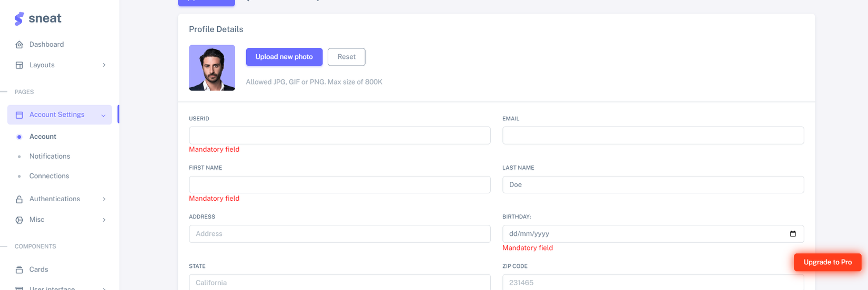Click Upload new photo button
This screenshot has height=290, width=868.
point(284,57)
